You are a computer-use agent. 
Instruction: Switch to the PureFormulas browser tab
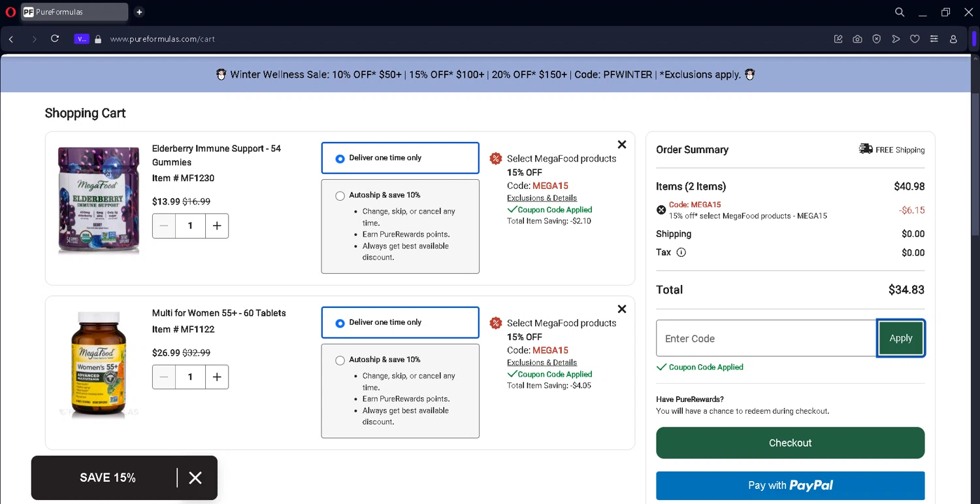tap(74, 12)
